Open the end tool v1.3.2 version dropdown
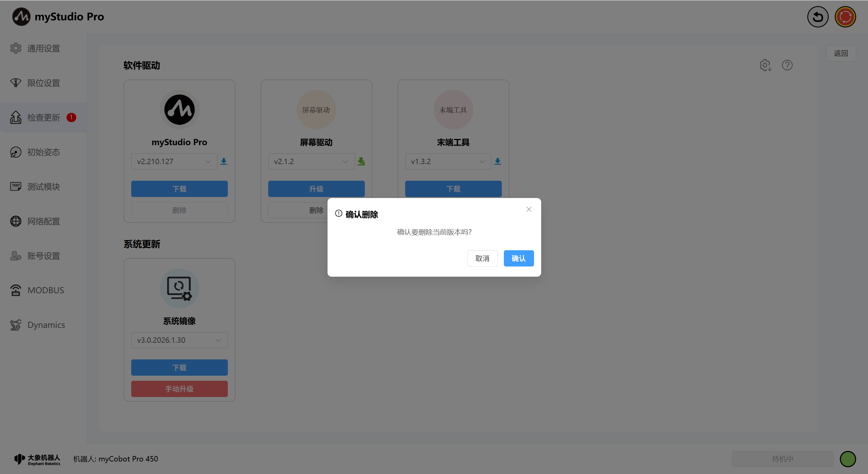Viewport: 868px width, 474px height. 448,161
